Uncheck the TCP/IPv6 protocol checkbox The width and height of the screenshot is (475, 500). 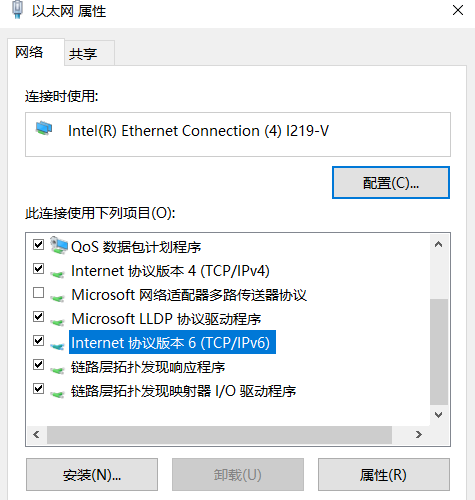pyautogui.click(x=38, y=341)
